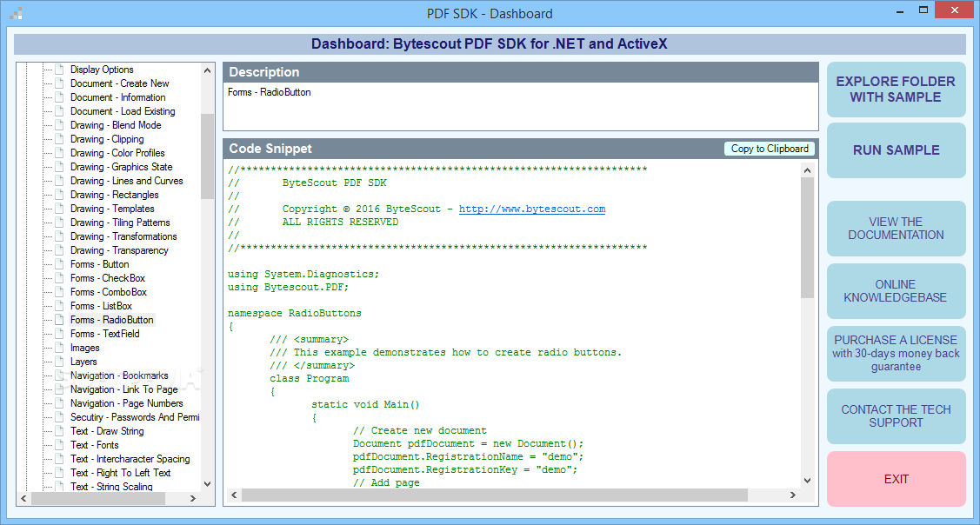Click code snippet horizontal scroll left arrow
The height and width of the screenshot is (525, 980).
click(234, 495)
